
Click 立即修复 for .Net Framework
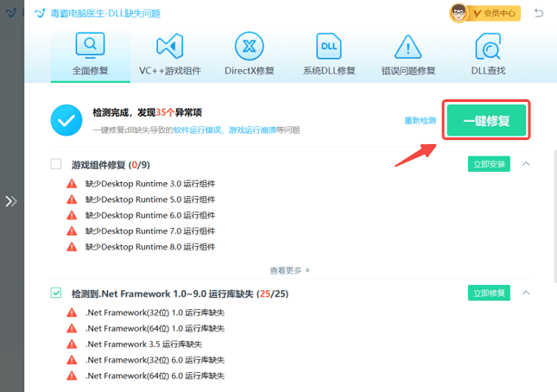click(x=489, y=293)
